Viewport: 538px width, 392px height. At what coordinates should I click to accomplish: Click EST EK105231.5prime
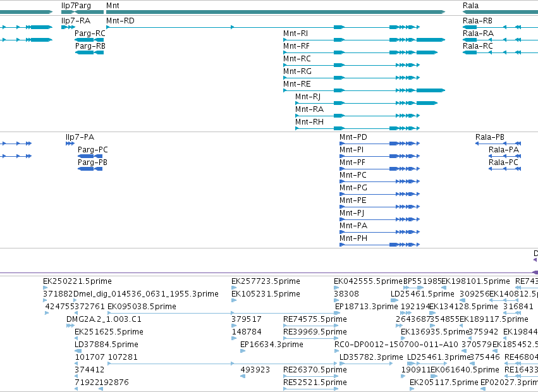266,294
